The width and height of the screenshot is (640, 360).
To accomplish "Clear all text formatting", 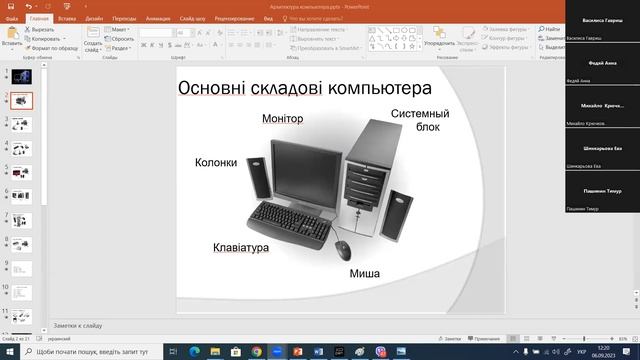I will [x=220, y=33].
